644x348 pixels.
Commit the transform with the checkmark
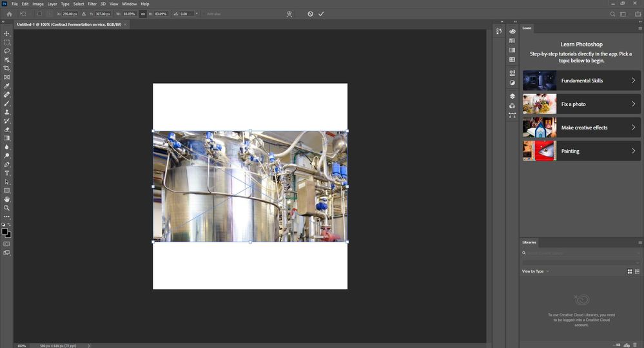321,14
